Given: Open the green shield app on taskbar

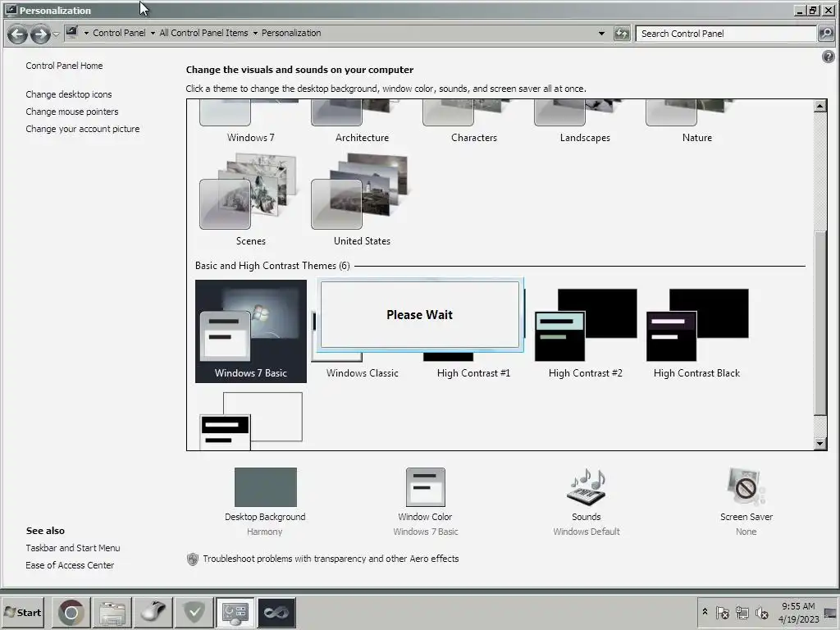Looking at the screenshot, I should point(194,612).
